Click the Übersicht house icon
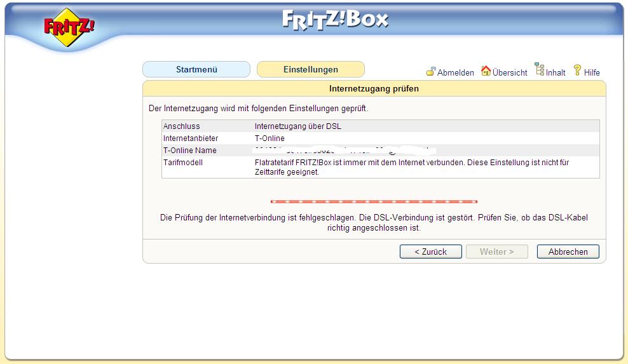The height and width of the screenshot is (364, 628). point(486,71)
